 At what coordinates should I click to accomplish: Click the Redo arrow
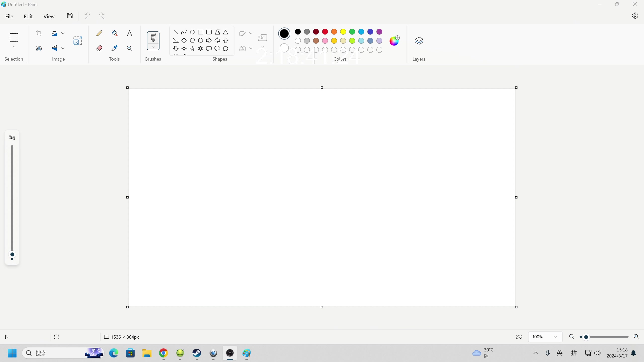pyautogui.click(x=102, y=16)
